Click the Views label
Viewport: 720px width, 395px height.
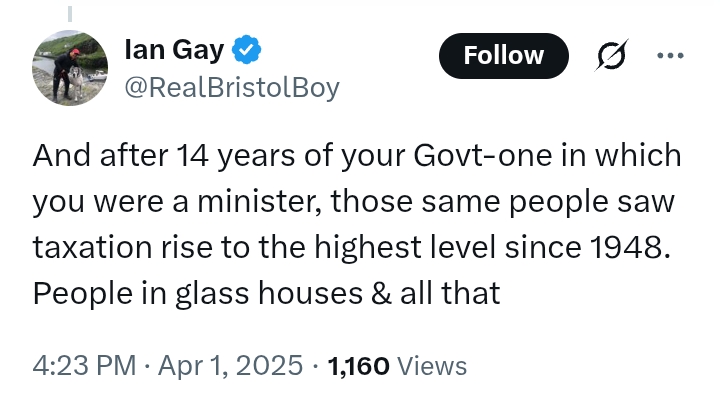pos(432,366)
